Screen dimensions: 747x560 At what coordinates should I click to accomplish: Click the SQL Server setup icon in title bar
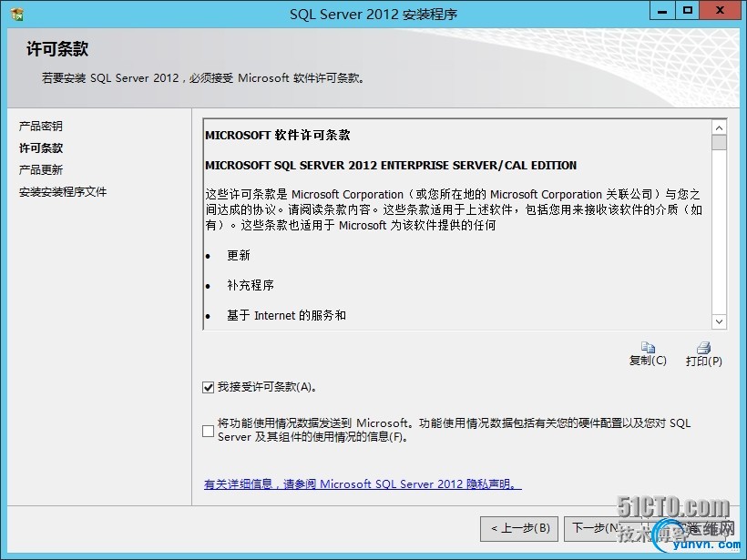pos(17,15)
